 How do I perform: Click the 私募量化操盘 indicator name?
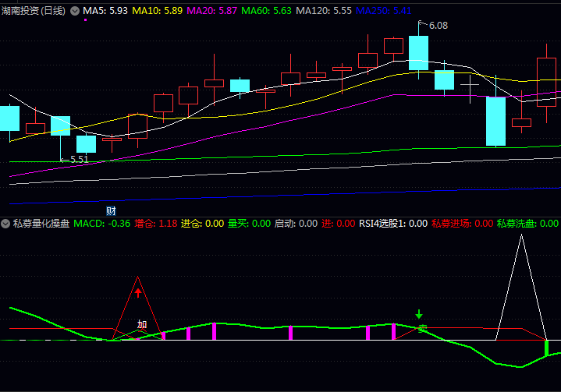[41, 224]
